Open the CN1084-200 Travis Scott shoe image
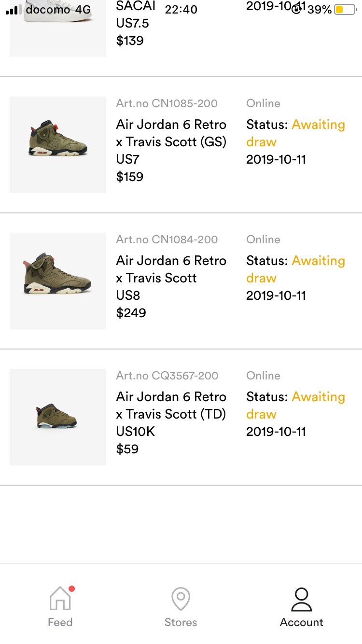Viewport: 362px width, 644px height. [58, 281]
